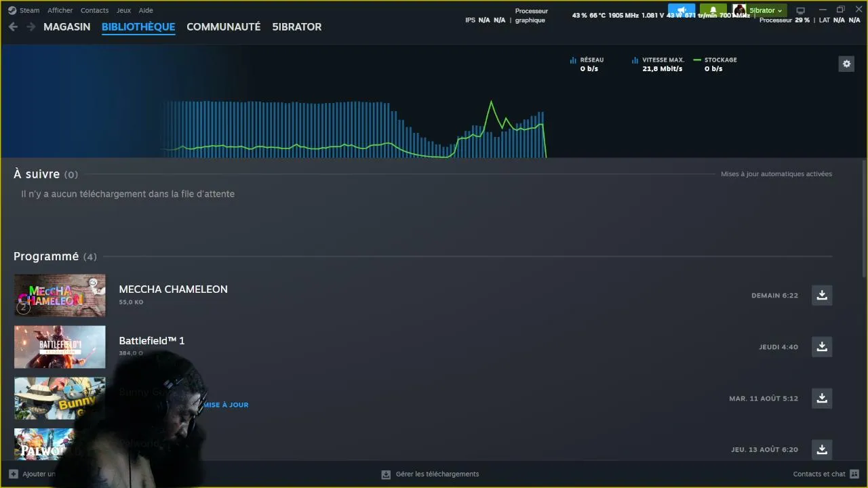Open the Afficher menu

60,10
